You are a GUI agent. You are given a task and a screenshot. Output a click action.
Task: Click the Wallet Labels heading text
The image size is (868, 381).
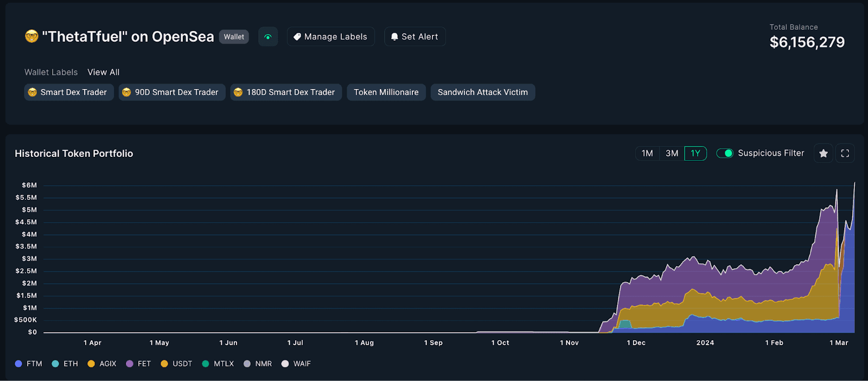(51, 72)
